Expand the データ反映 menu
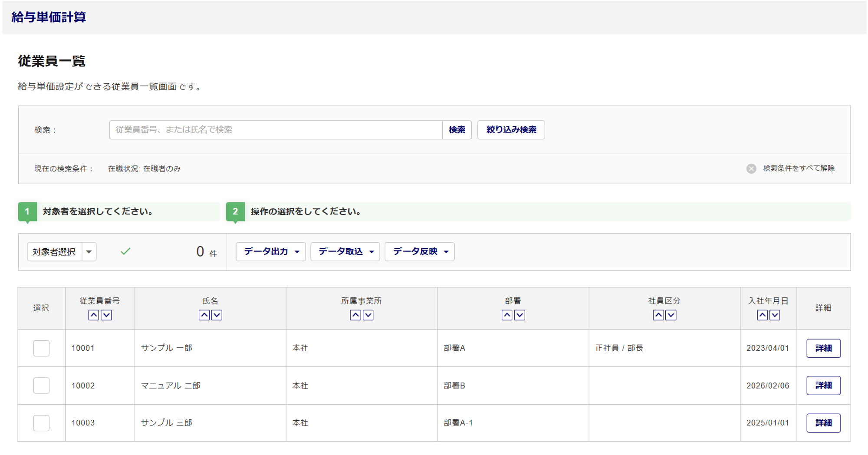 [x=420, y=252]
